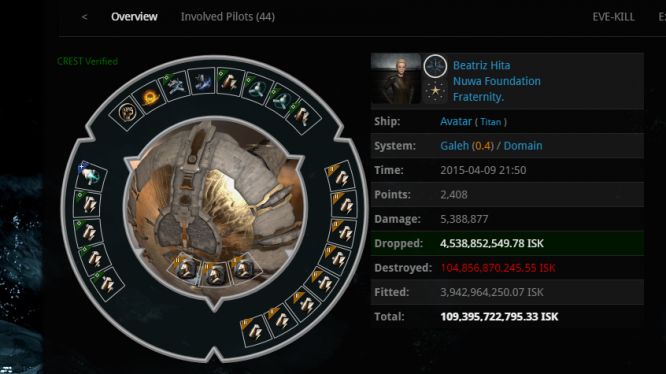Click the Fraternity alliance star logo icon

[x=435, y=91]
